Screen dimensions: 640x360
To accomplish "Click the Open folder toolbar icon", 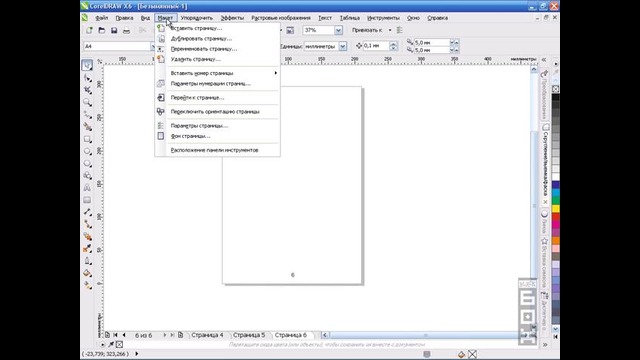I will point(102,30).
